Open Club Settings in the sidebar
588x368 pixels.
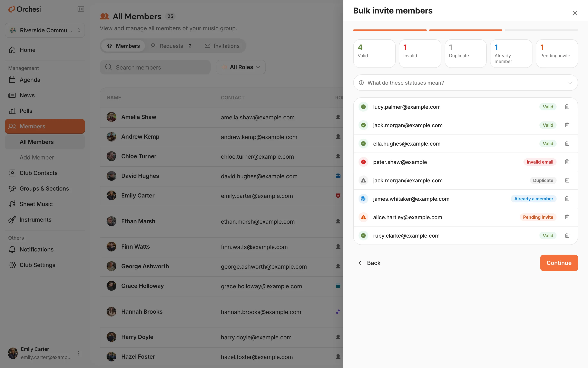point(45,265)
